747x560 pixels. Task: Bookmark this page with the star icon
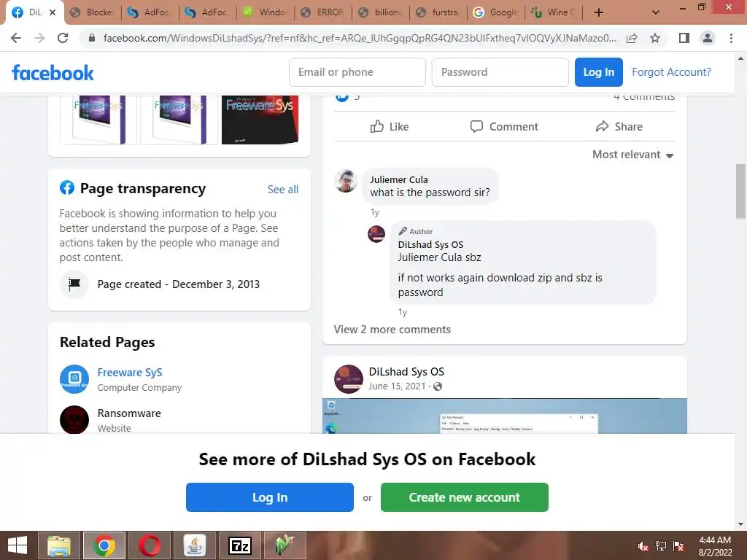[x=655, y=38]
